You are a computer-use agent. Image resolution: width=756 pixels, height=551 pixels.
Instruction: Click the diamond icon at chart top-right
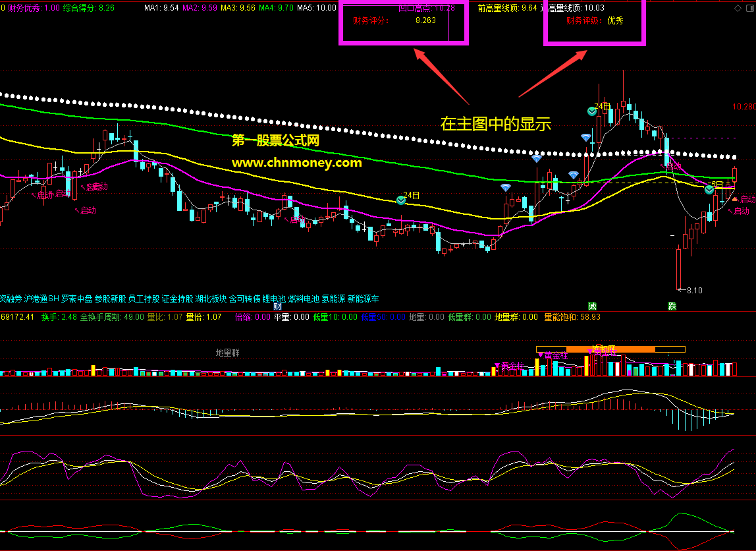[738, 8]
